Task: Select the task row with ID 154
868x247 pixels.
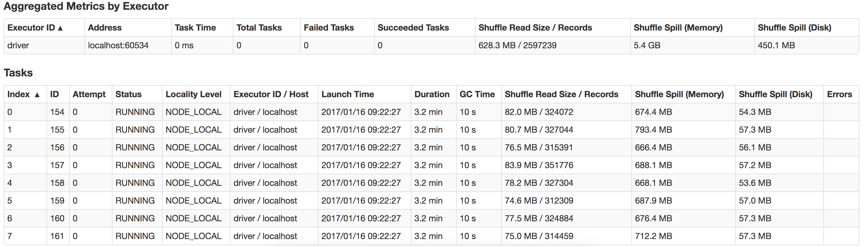Action: point(57,112)
